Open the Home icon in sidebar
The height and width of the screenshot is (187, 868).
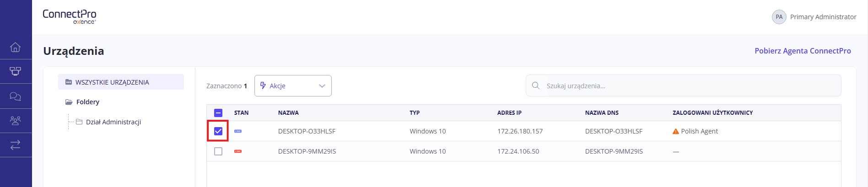coord(16,47)
